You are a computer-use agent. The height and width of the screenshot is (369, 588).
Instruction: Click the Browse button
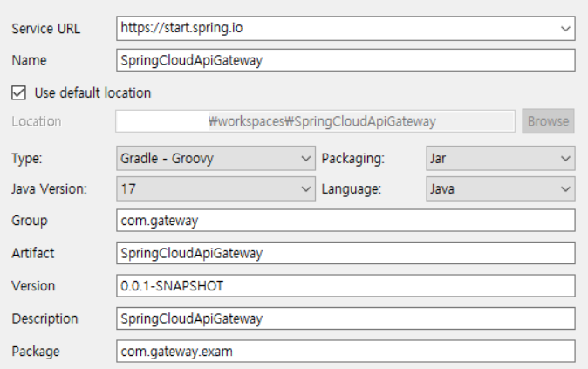point(548,121)
